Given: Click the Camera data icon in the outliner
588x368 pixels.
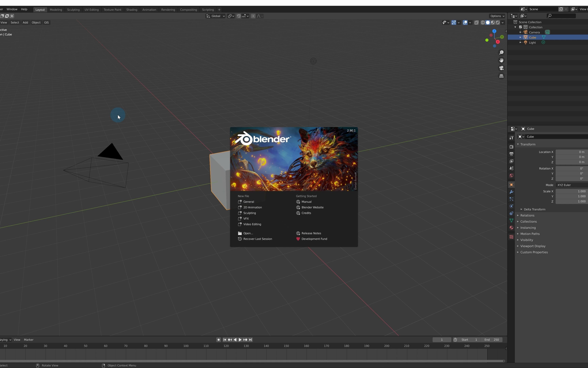Looking at the screenshot, I should [548, 32].
